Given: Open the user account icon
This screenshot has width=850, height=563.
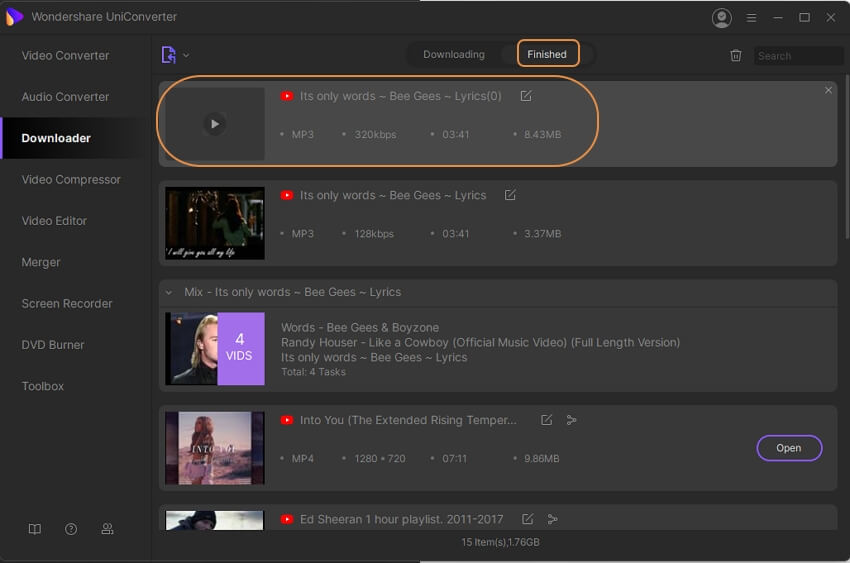Looking at the screenshot, I should click(x=721, y=18).
